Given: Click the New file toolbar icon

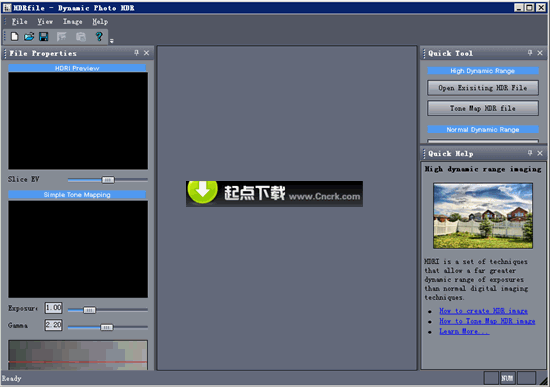Looking at the screenshot, I should pyautogui.click(x=14, y=36).
